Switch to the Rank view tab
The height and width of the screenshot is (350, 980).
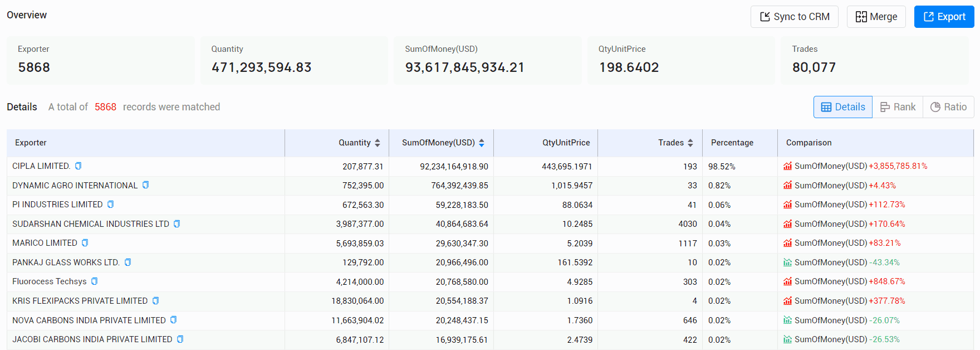click(898, 107)
